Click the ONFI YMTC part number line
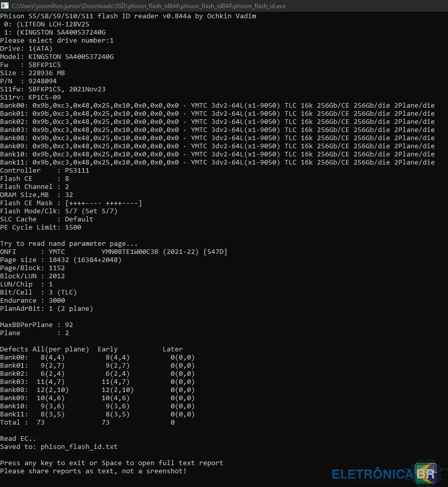Image resolution: width=448 pixels, height=487 pixels. point(114,252)
